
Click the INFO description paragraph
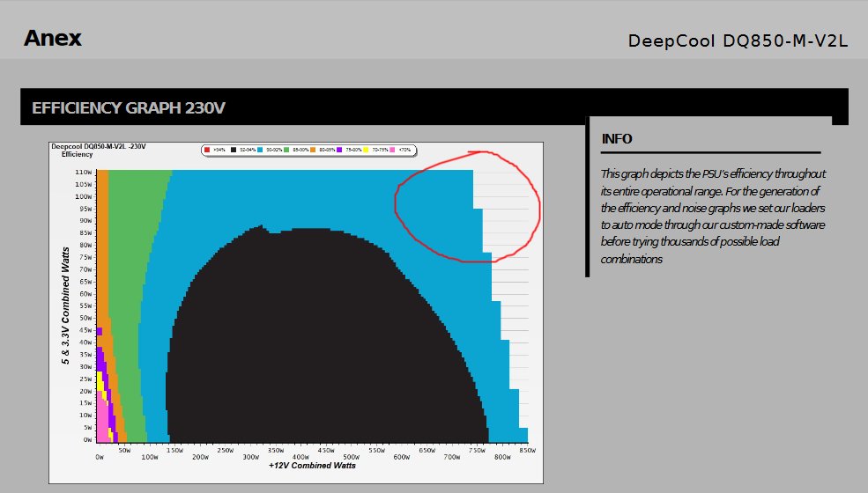click(713, 217)
